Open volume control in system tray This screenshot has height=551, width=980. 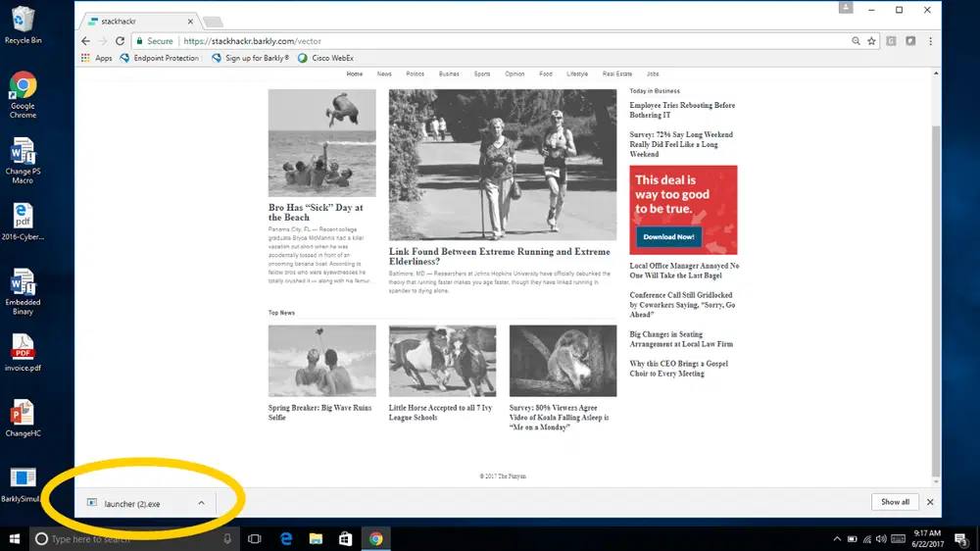pos(881,538)
